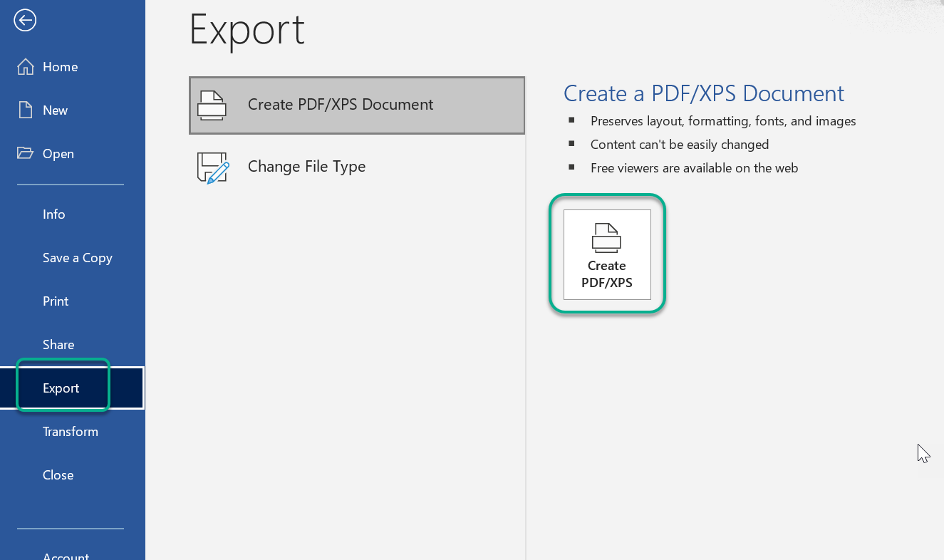The width and height of the screenshot is (944, 560).
Task: Click printer icon inside Create PDF/XPS button
Action: [x=606, y=238]
